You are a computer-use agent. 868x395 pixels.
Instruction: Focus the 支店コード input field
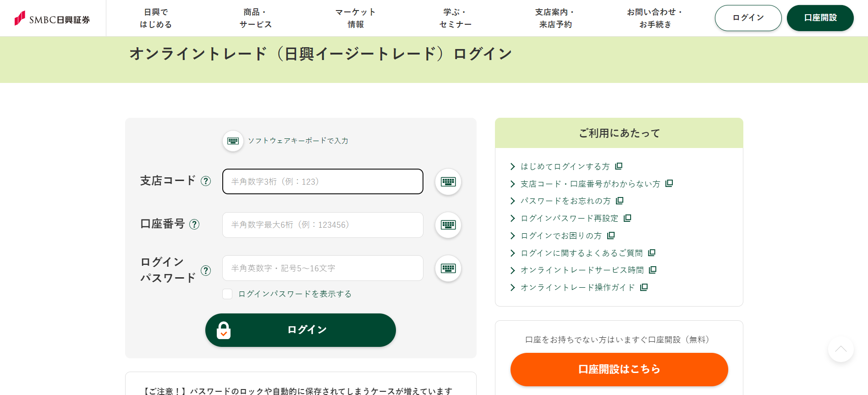323,181
